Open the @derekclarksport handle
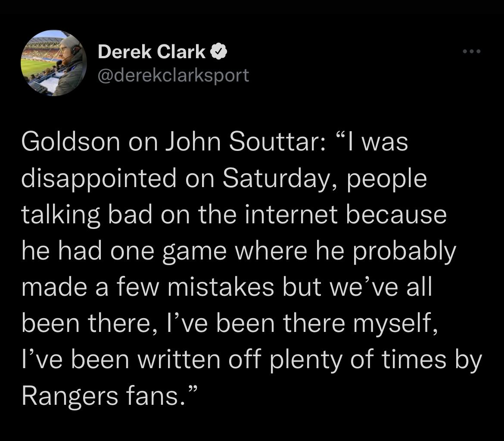Image resolution: width=504 pixels, height=441 pixels. [x=173, y=75]
